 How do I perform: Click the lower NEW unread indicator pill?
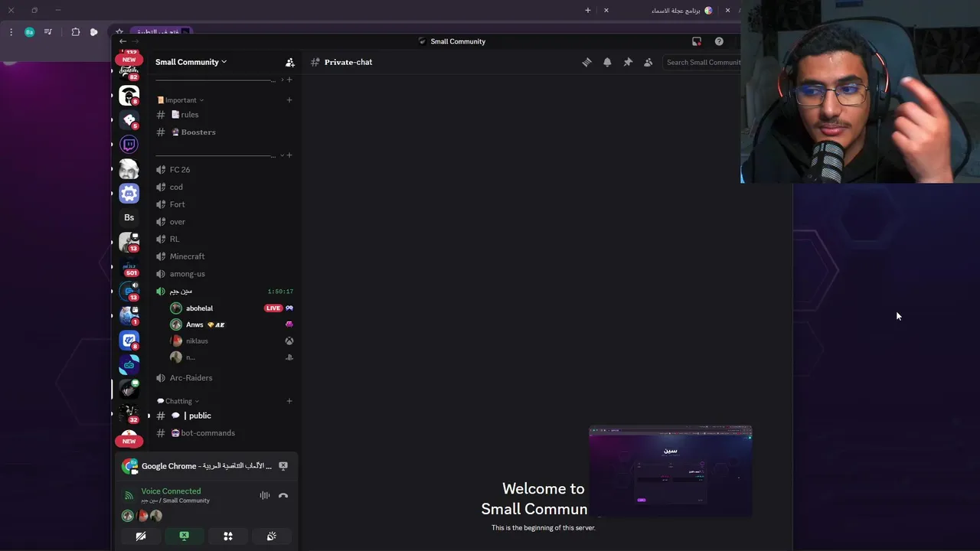coord(129,441)
